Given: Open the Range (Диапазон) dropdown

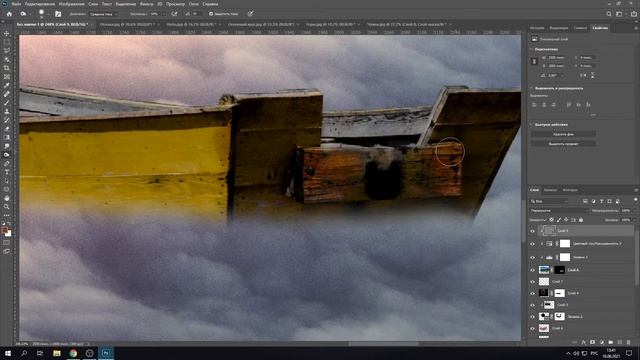Looking at the screenshot, I should point(103,14).
